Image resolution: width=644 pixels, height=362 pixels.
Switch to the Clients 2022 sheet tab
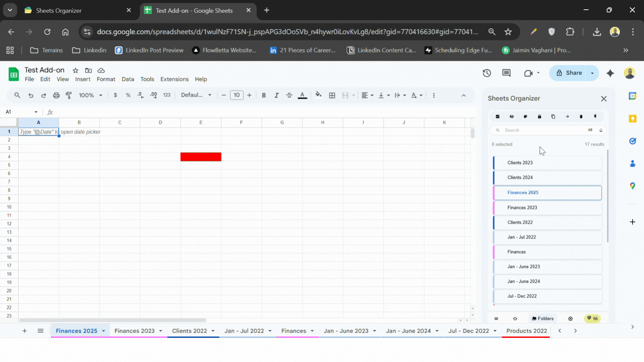tap(190, 330)
